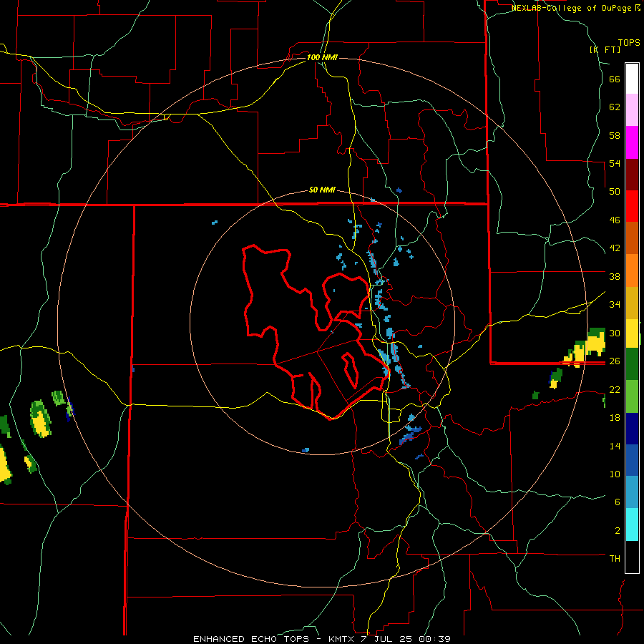Screen dimensions: 644x644
Task: Click the black TH swatch at the bottom of the legend
Action: 632,557
